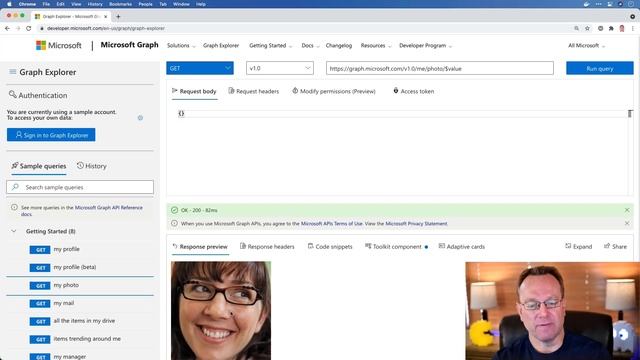The width and height of the screenshot is (640, 360).
Task: Click the zoom magnifier in address bar
Action: 576,28
